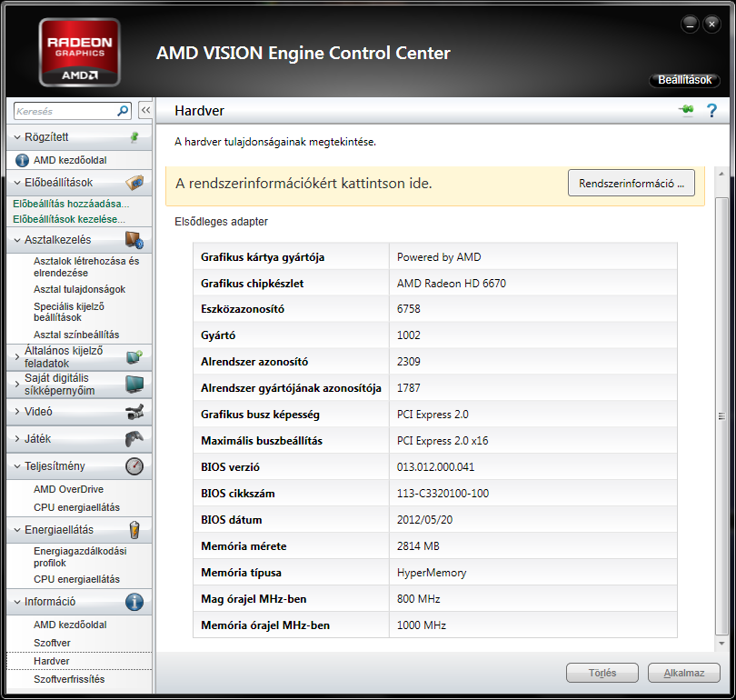Open the pinned AMD kezdőoldal item
Viewport: 736px width, 700px height.
(x=70, y=161)
